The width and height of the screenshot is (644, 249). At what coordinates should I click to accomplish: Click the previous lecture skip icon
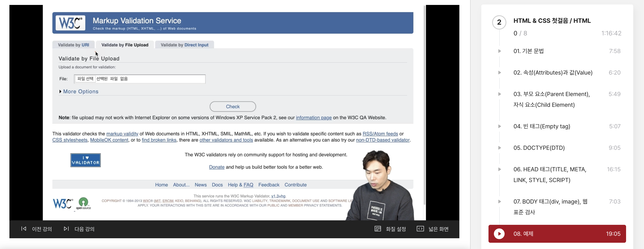coord(24,229)
